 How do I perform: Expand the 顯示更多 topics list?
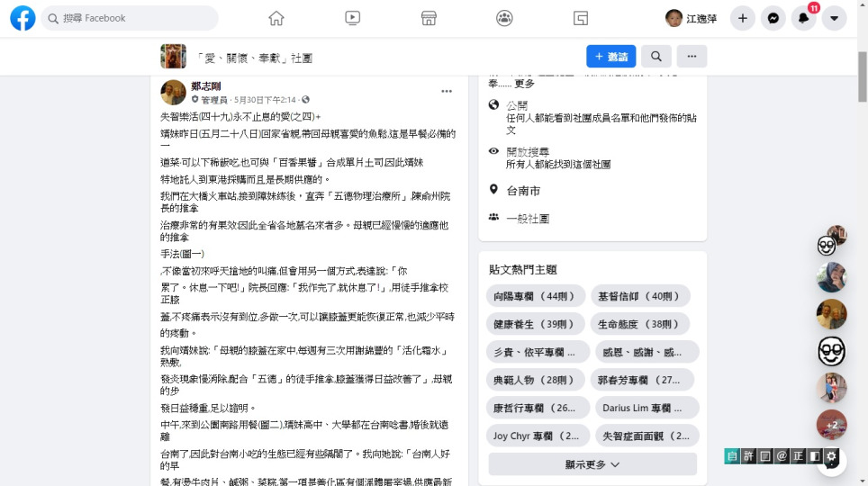(x=592, y=464)
